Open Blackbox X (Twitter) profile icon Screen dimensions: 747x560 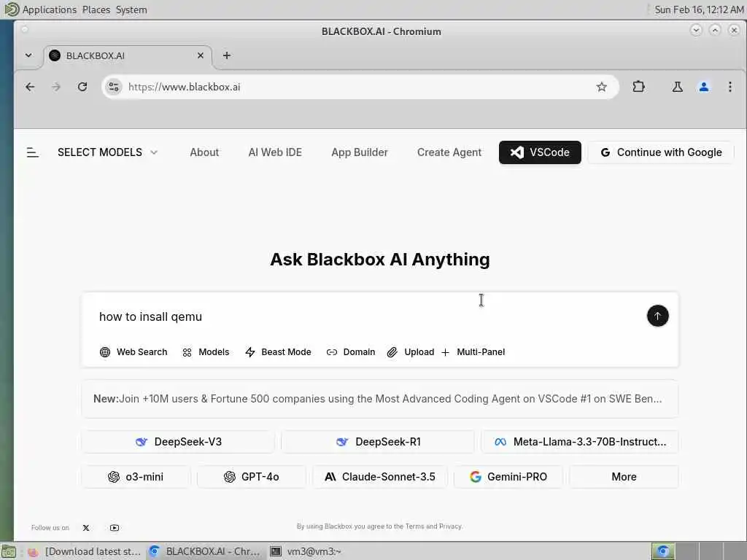[x=86, y=528]
